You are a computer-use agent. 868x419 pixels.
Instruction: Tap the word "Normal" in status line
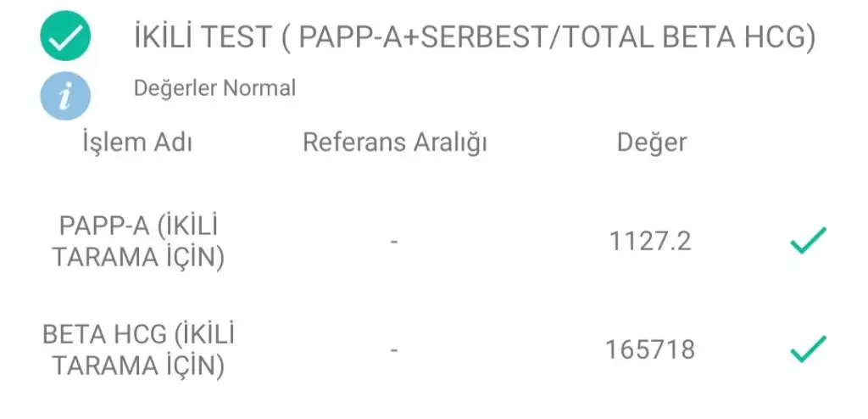(x=259, y=88)
